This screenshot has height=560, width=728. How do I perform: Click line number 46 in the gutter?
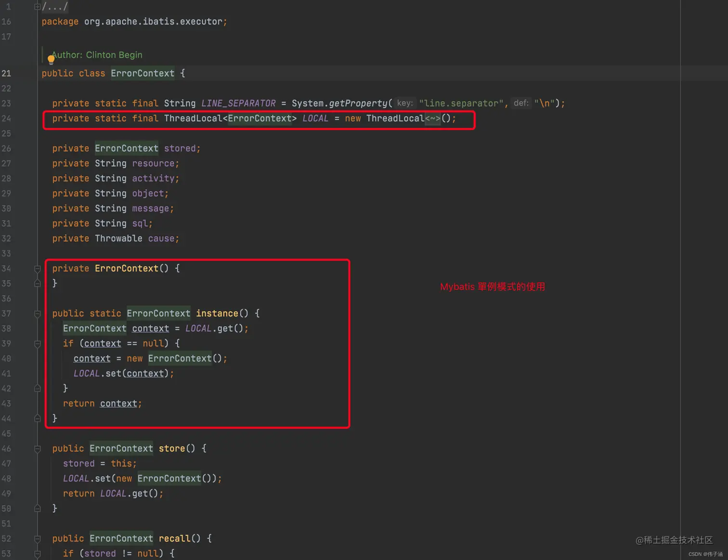[6, 448]
